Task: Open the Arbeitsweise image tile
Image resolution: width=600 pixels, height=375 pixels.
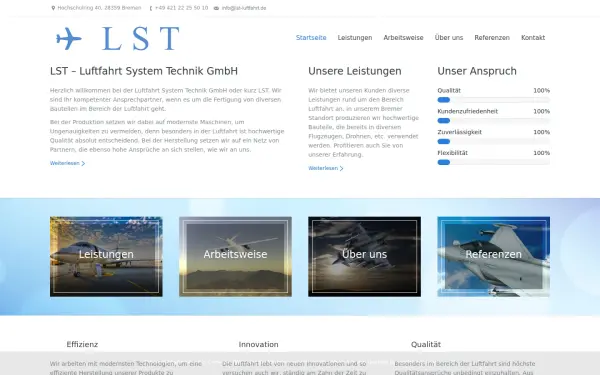Action: 235,256
